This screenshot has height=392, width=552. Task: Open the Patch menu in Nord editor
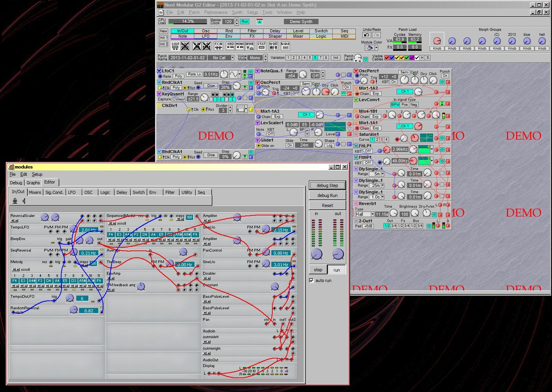[x=194, y=12]
